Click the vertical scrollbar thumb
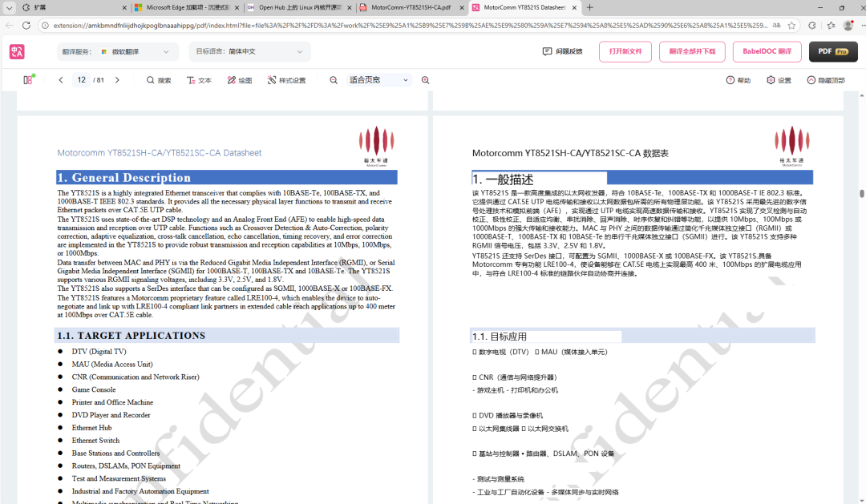This screenshot has width=866, height=504. click(861, 193)
